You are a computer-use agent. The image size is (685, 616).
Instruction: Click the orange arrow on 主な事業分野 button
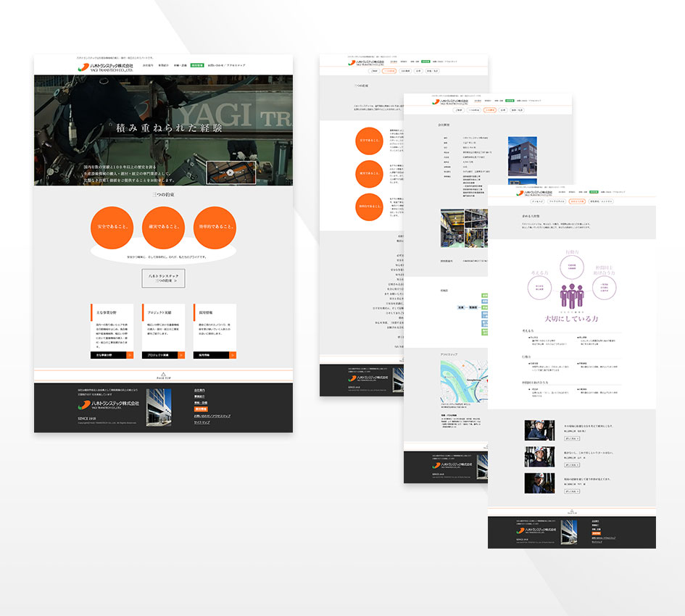(x=130, y=355)
